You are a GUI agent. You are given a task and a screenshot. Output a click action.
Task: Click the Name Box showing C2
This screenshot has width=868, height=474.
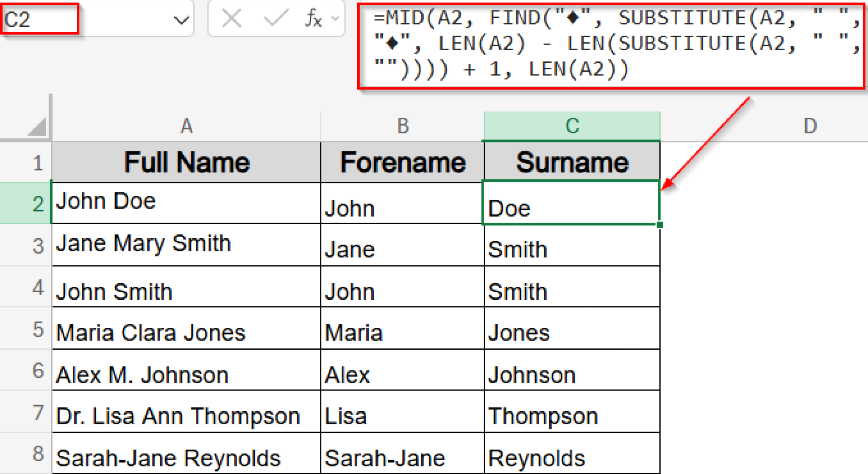[38, 19]
